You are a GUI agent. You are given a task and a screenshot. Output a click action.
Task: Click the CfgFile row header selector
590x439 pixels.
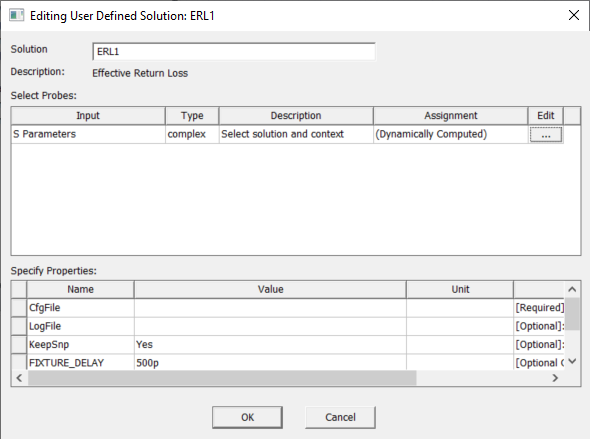coord(19,308)
